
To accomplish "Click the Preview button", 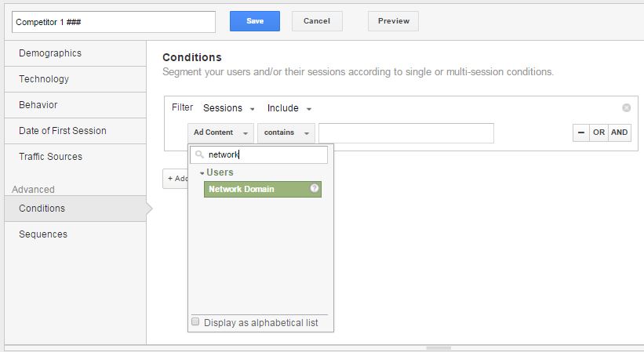I will click(x=394, y=21).
